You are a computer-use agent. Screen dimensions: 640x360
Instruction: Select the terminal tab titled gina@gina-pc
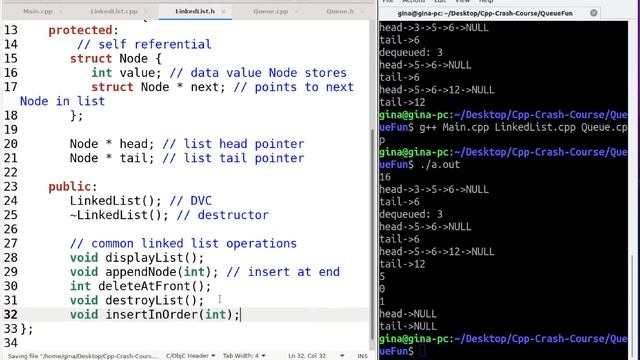coord(485,13)
